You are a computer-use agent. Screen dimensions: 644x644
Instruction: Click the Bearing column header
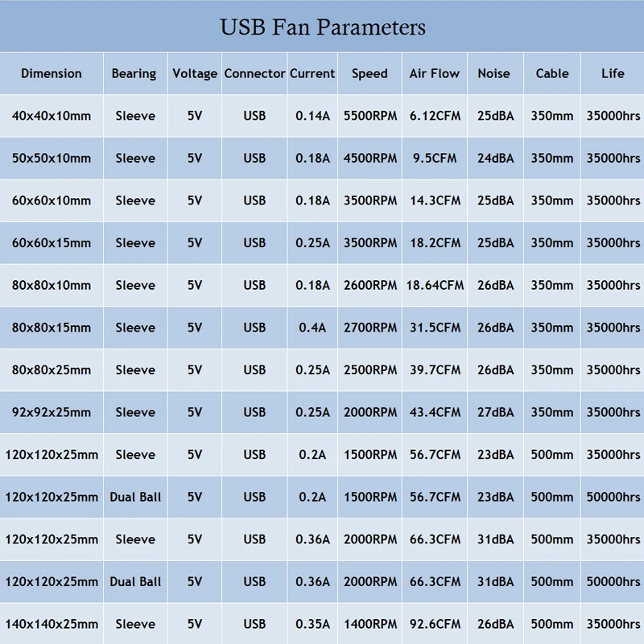click(x=134, y=73)
